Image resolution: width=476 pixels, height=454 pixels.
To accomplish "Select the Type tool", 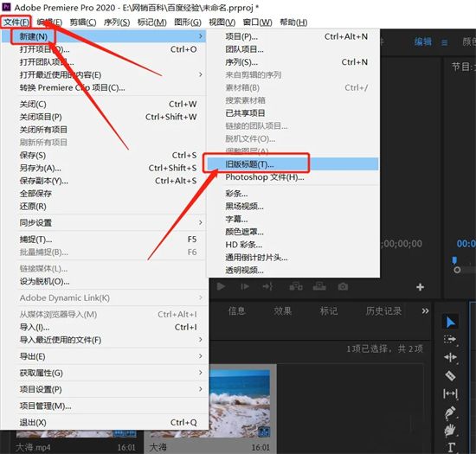I will [x=451, y=447].
